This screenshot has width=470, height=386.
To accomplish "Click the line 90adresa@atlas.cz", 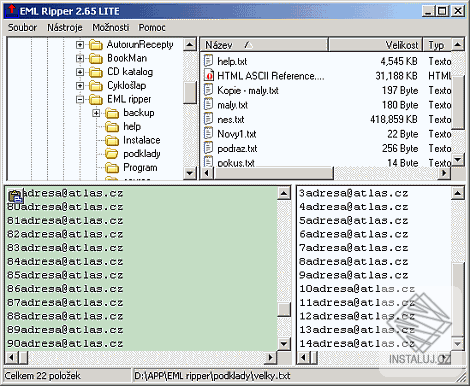I will 65,343.
